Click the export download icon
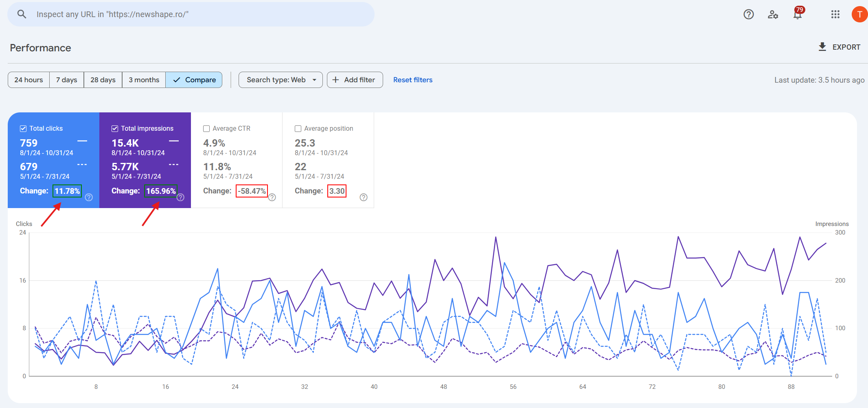Screen dimensions: 868x408 point(822,47)
